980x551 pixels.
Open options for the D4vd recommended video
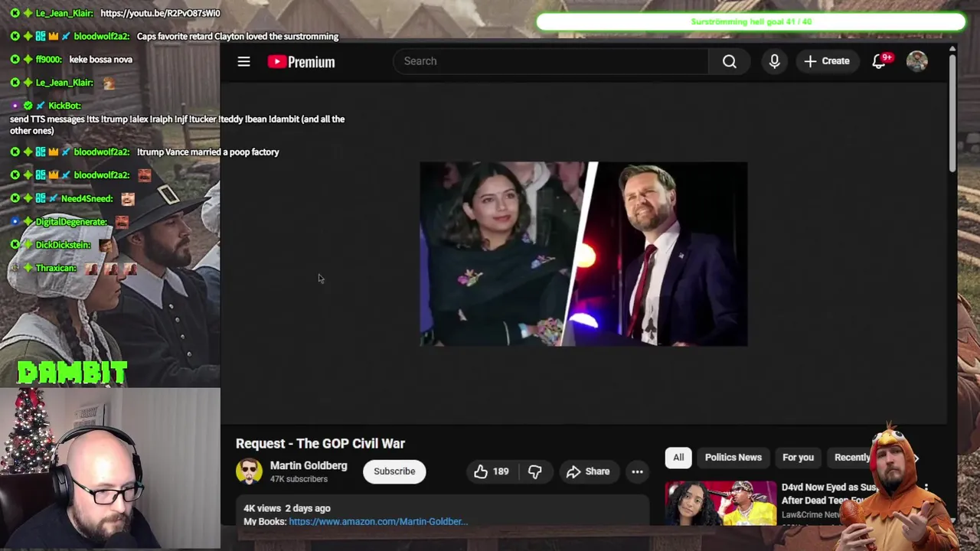coord(926,487)
